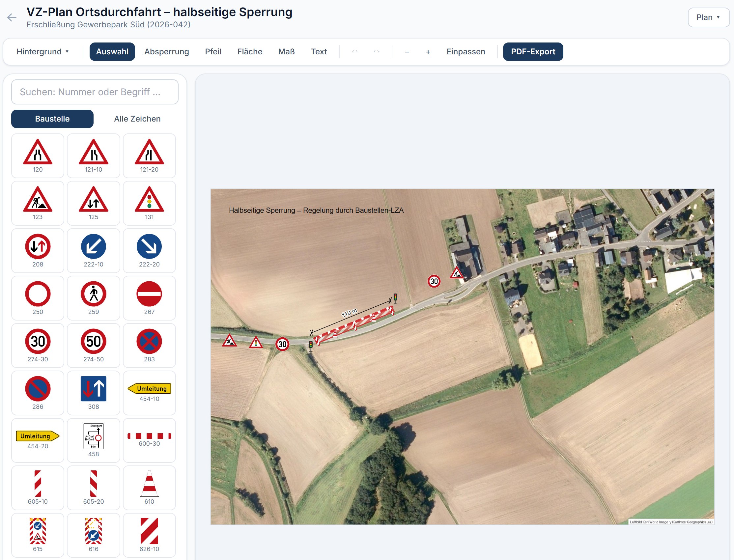
Task: Go back with the arrow icon
Action: click(12, 17)
